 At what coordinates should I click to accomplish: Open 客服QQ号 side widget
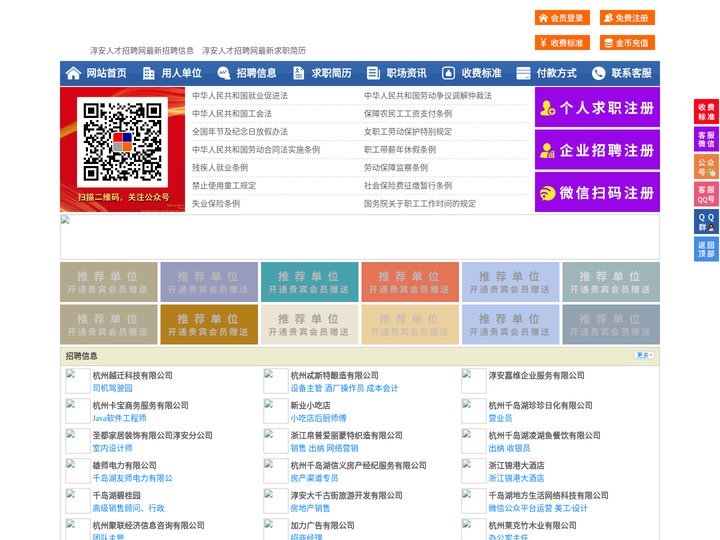[x=706, y=194]
